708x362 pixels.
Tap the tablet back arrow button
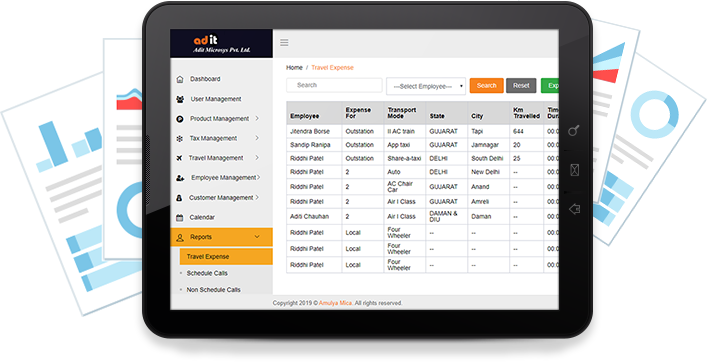click(x=574, y=209)
